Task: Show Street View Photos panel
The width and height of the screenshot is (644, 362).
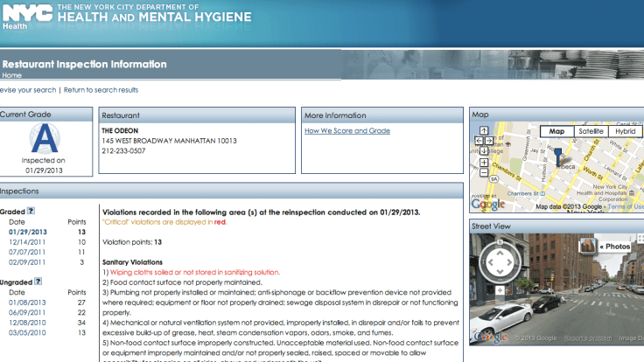Action: pyautogui.click(x=614, y=247)
